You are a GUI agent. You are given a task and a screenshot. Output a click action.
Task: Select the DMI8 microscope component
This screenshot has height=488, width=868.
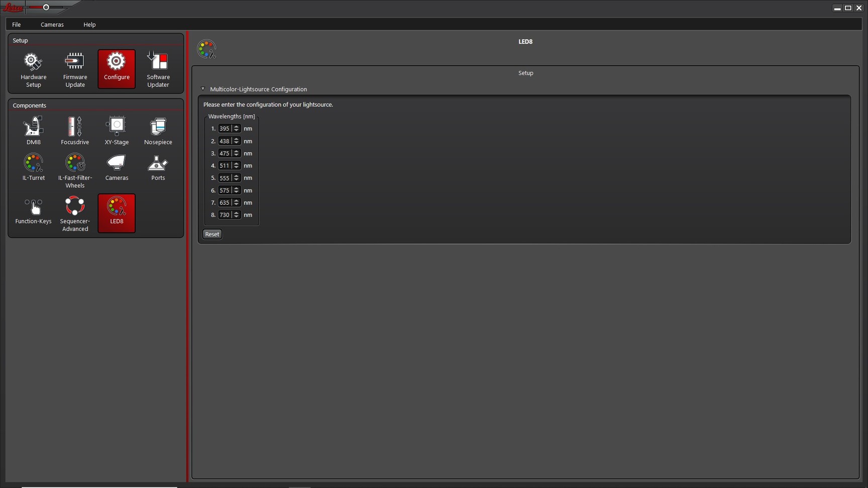coord(33,131)
